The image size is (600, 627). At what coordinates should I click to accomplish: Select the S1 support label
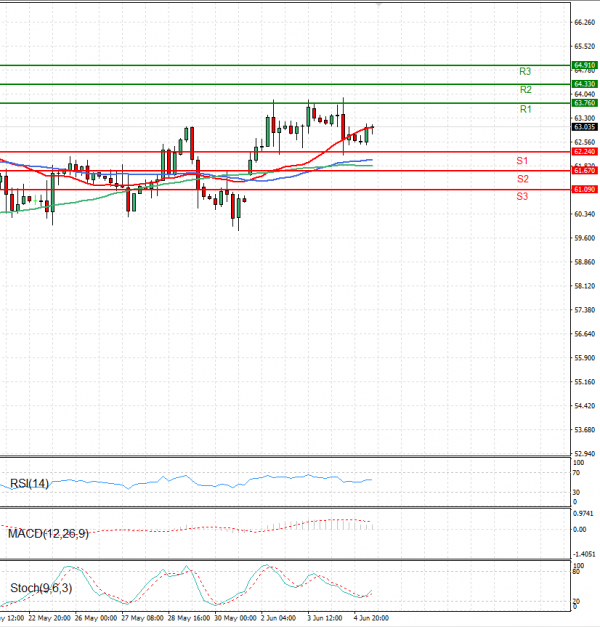coord(522,161)
